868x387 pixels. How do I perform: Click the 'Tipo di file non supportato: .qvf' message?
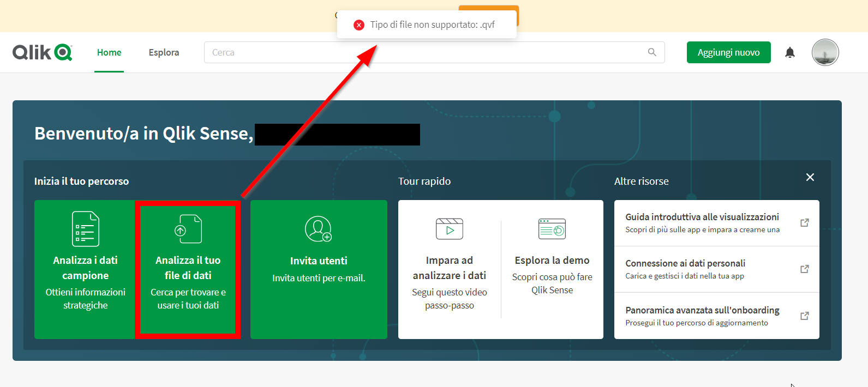pyautogui.click(x=433, y=25)
